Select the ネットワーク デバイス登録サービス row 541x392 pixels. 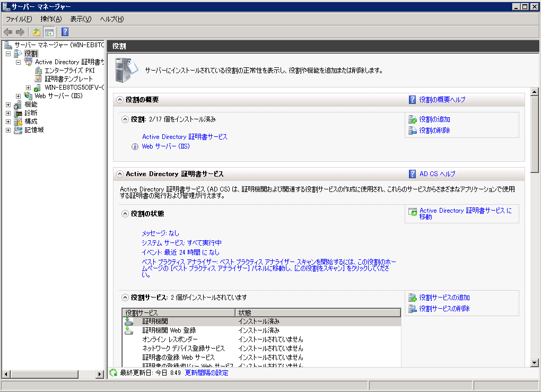tap(261, 349)
